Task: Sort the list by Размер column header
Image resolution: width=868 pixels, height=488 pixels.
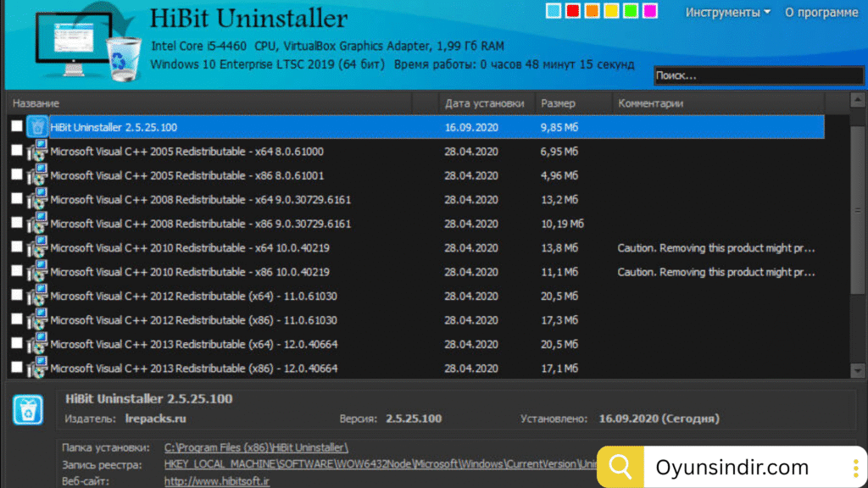Action: click(x=558, y=103)
